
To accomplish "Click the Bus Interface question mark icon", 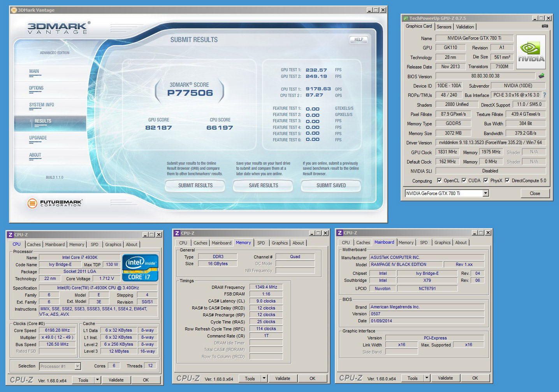I will click(544, 95).
